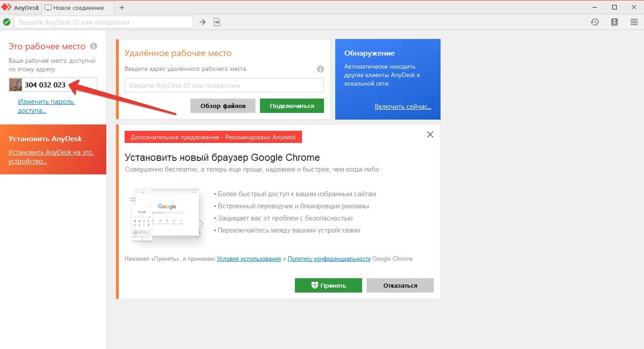Click the green connection status checkmark icon

[7, 22]
